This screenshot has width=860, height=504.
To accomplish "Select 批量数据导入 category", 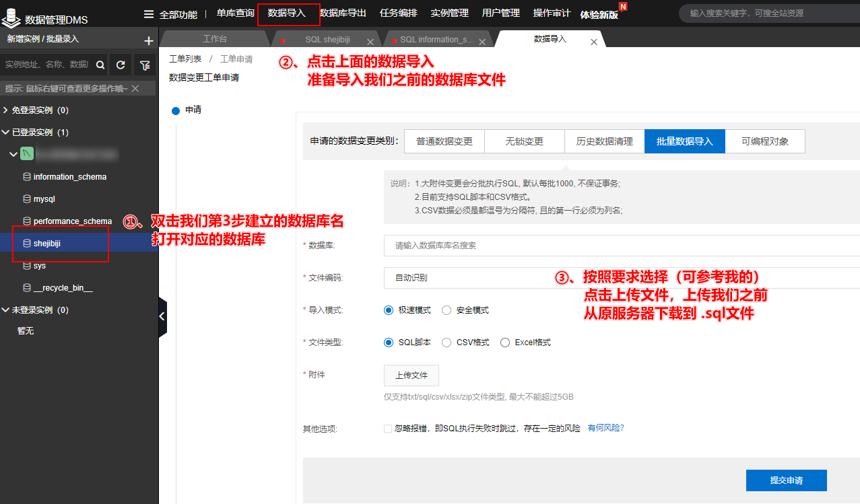I will pyautogui.click(x=685, y=141).
